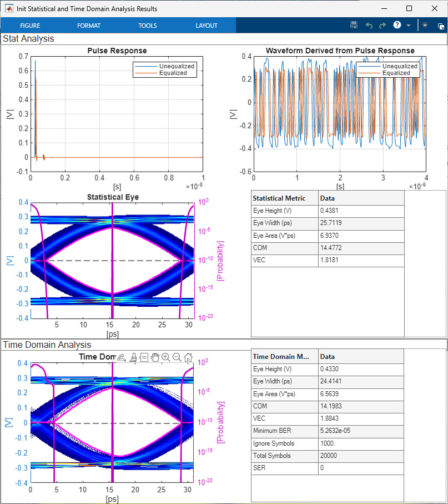The height and width of the screenshot is (504, 448).
Task: Switch to the FORMAT tab
Action: (89, 26)
